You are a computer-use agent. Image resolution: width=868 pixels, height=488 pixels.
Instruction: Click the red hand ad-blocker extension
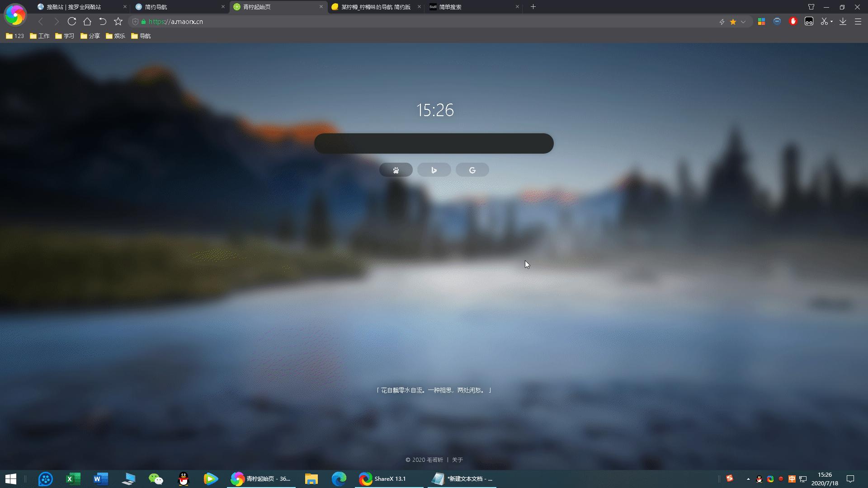793,21
